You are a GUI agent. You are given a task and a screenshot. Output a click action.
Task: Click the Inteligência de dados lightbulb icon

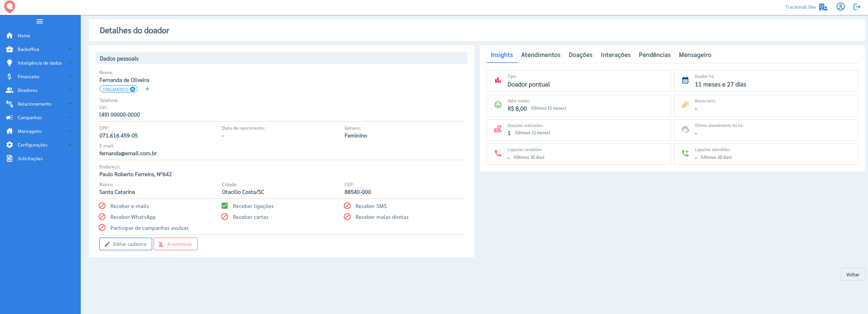pos(10,63)
